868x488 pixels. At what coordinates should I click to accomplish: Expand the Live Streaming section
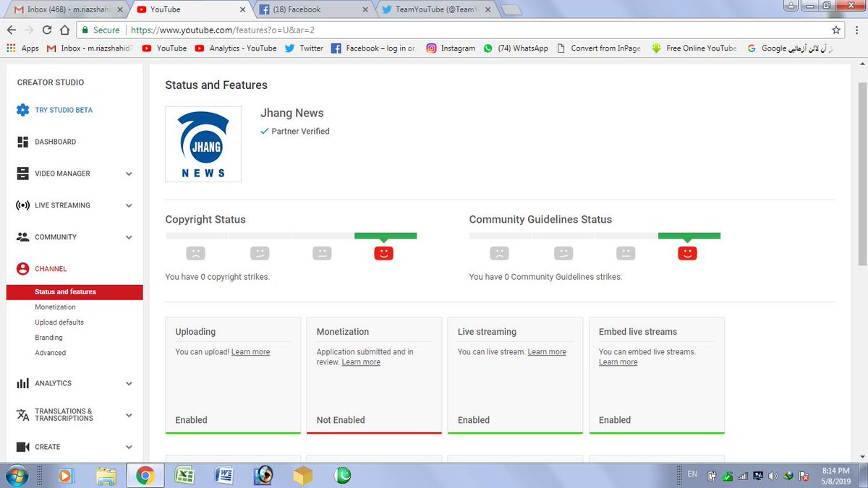[129, 205]
